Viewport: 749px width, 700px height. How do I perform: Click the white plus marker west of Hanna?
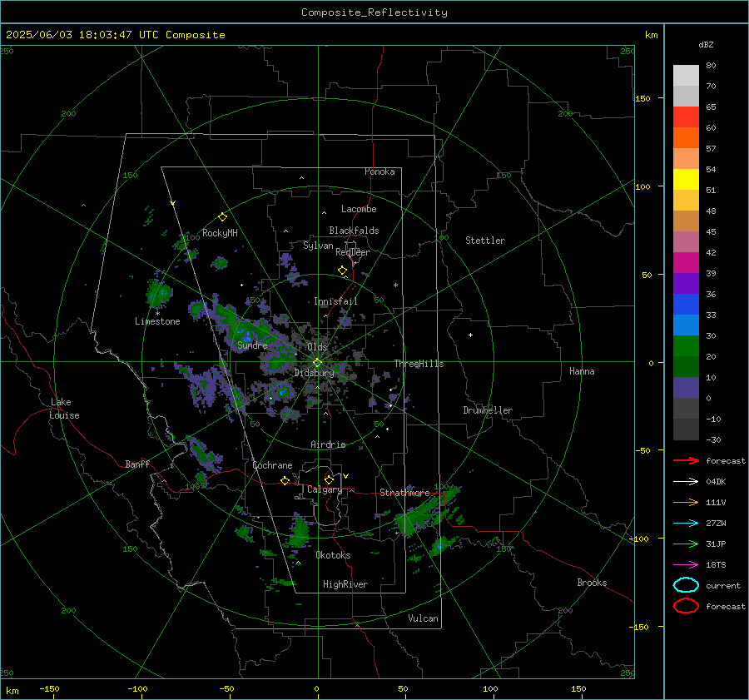tap(470, 335)
